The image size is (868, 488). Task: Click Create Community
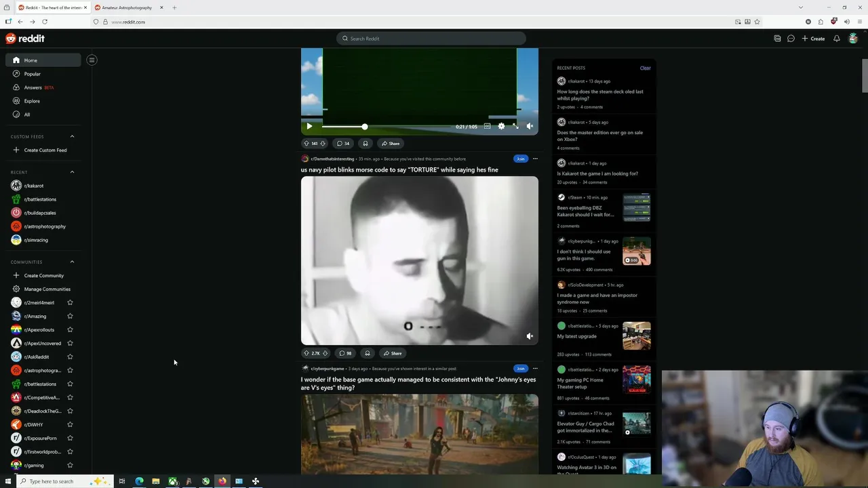(43, 275)
